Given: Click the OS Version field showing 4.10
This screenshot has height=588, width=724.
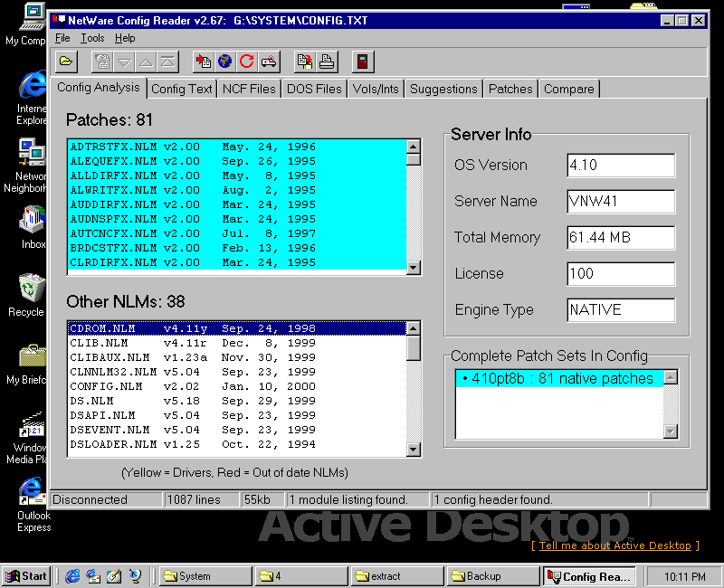Looking at the screenshot, I should click(x=621, y=166).
